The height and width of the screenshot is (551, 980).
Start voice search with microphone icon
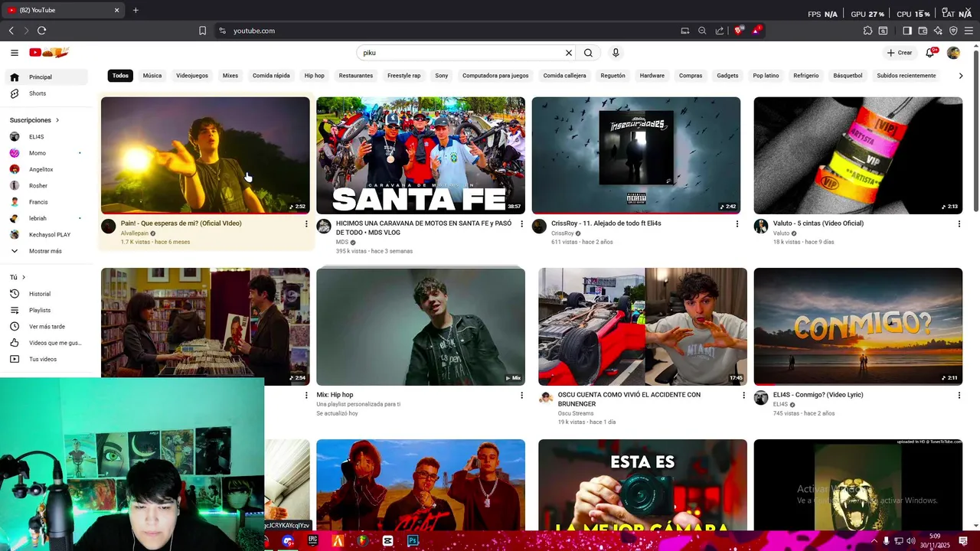[616, 53]
